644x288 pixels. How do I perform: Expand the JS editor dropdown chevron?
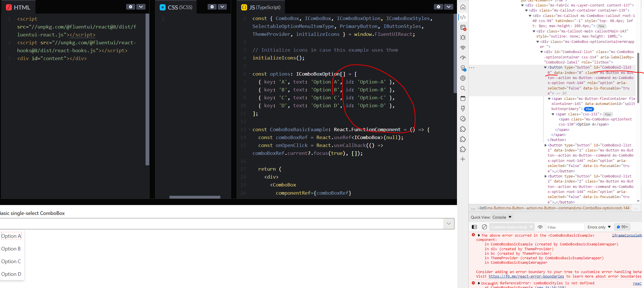tap(449, 7)
